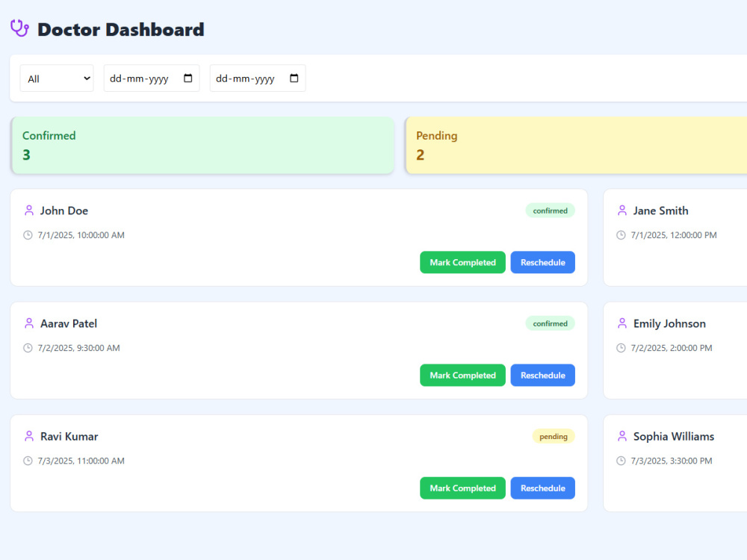Select the Confirmed summary card
Viewport: 747px width, 560px height.
202,146
